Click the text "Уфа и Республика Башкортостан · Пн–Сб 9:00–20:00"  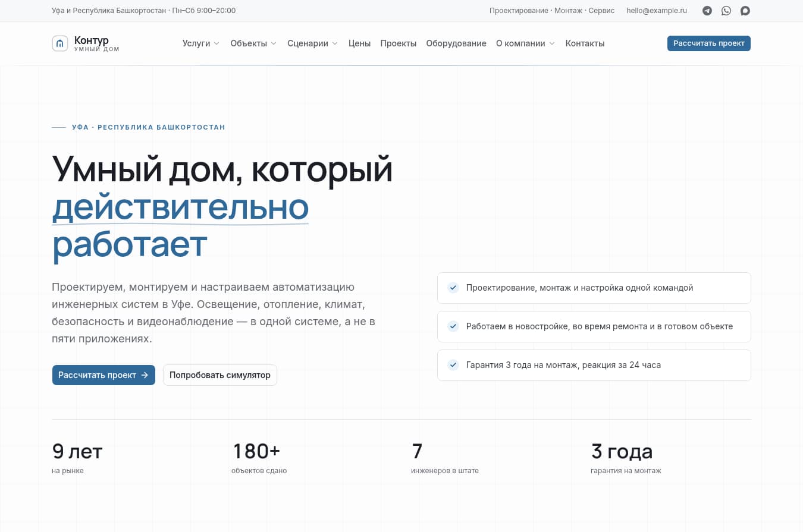coord(144,11)
